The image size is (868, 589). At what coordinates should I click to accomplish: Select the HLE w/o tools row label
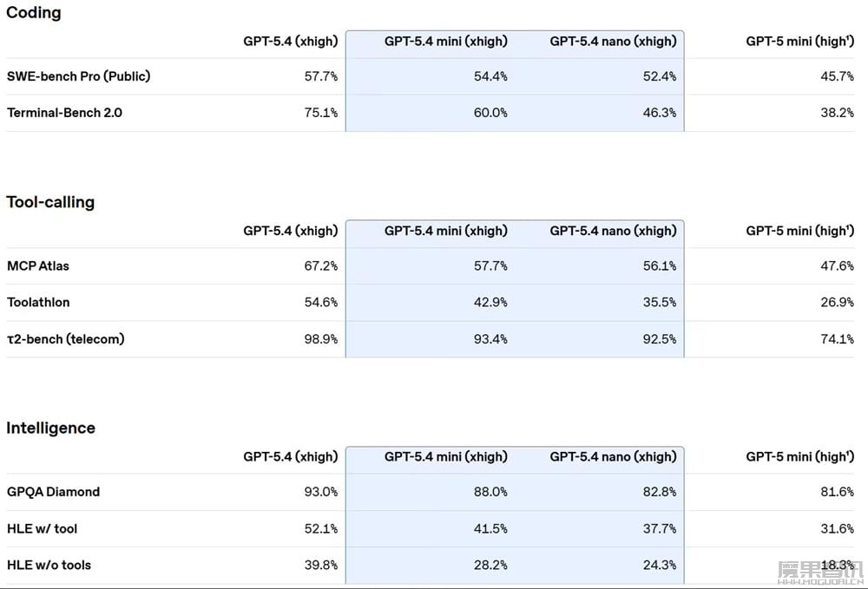click(x=49, y=565)
